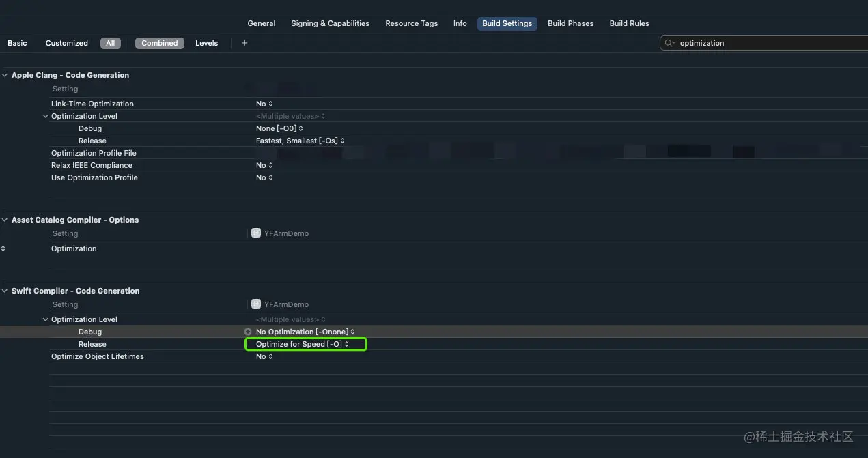Collapse Apple Clang - Code Generation section
Viewport: 868px width, 458px height.
point(5,75)
